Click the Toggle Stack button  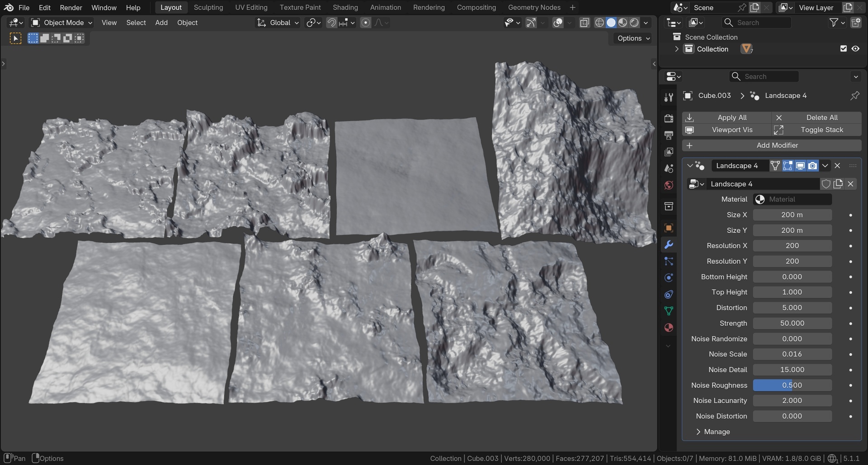click(816, 130)
